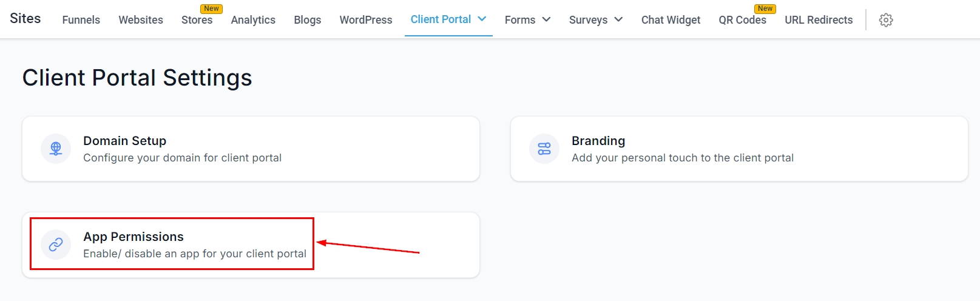
Task: Expand the Forms dropdown arrow
Action: 546,19
